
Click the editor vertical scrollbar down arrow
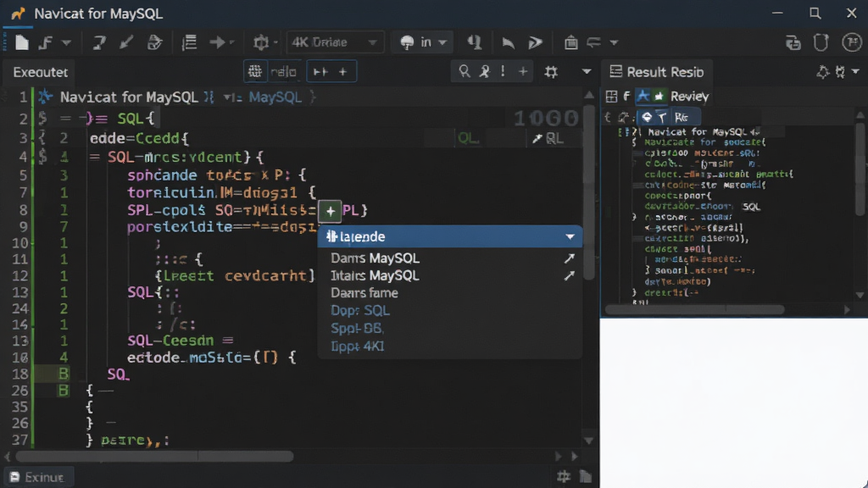(x=588, y=441)
